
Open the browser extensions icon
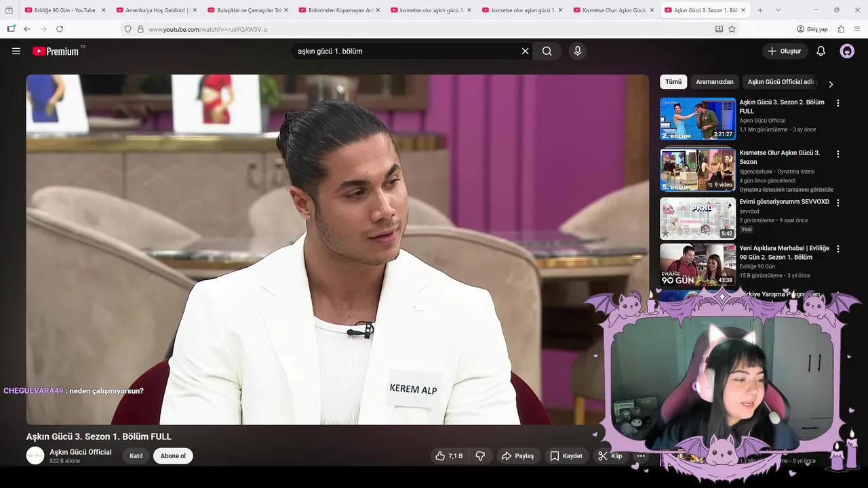click(841, 29)
